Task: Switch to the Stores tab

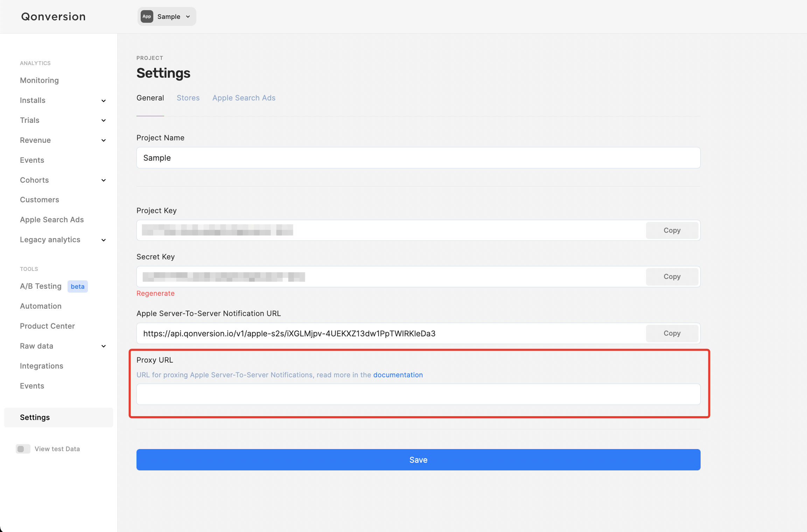Action: tap(188, 98)
